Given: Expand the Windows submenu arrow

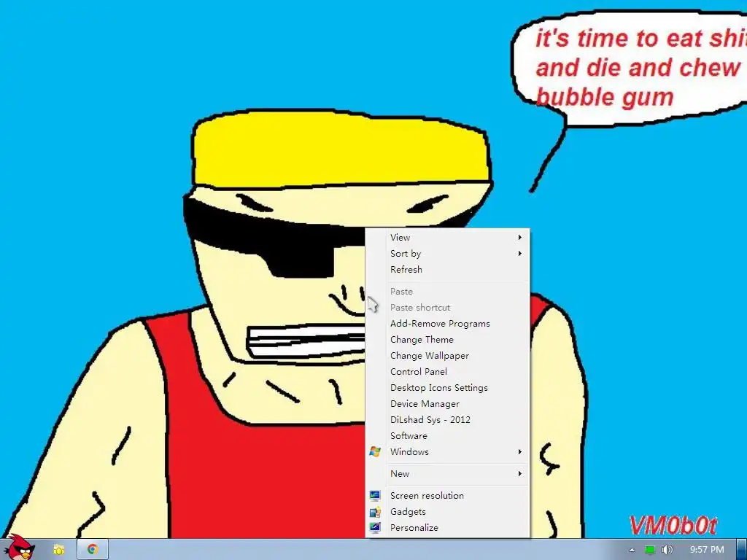Looking at the screenshot, I should tap(519, 451).
